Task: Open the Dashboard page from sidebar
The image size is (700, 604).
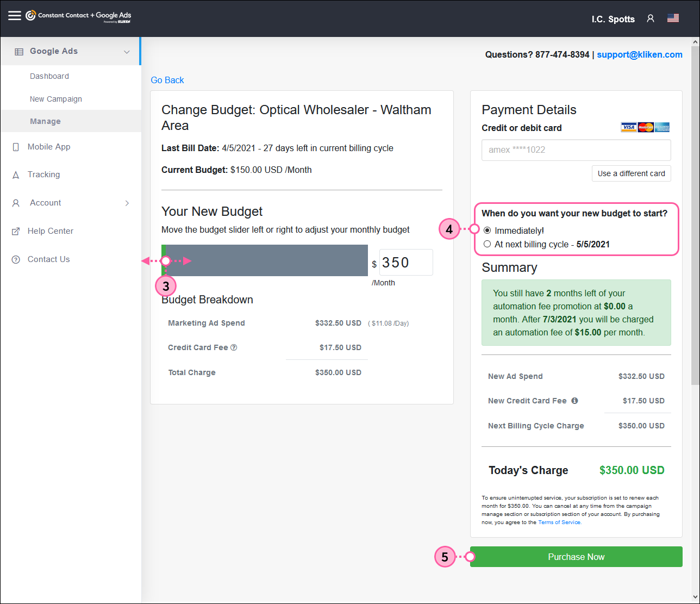Action: click(x=49, y=76)
